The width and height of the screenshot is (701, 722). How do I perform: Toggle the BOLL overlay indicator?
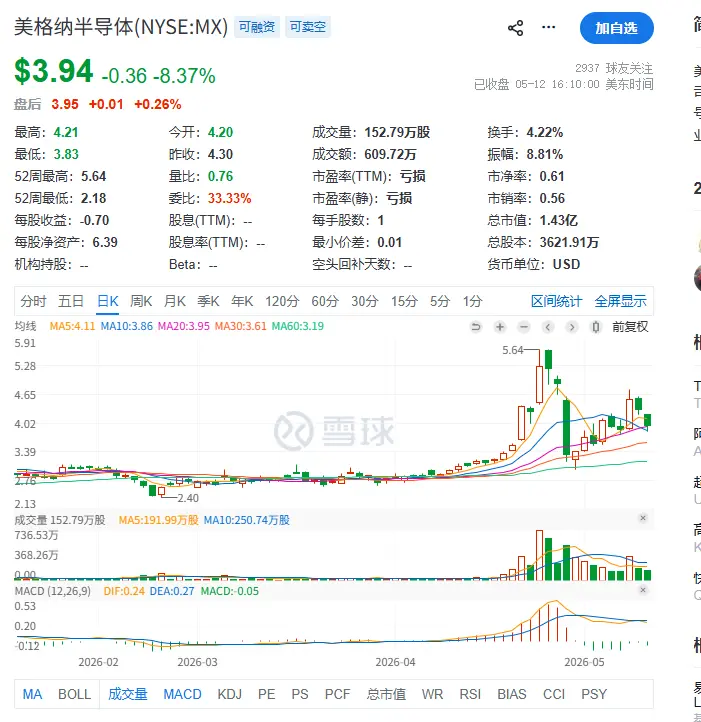(x=74, y=694)
